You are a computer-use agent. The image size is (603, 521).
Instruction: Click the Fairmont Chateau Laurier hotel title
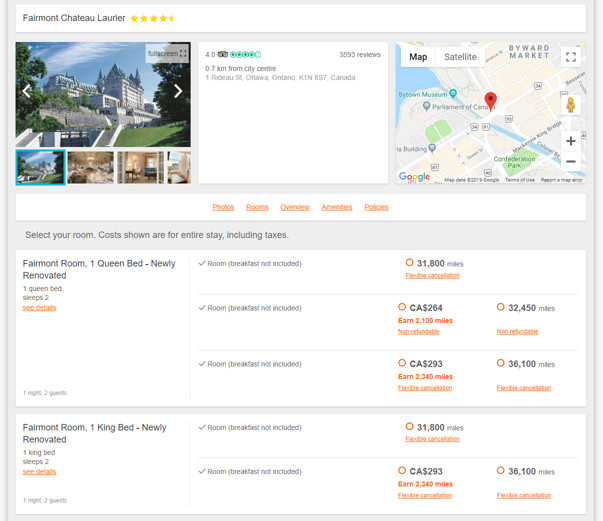(x=74, y=18)
